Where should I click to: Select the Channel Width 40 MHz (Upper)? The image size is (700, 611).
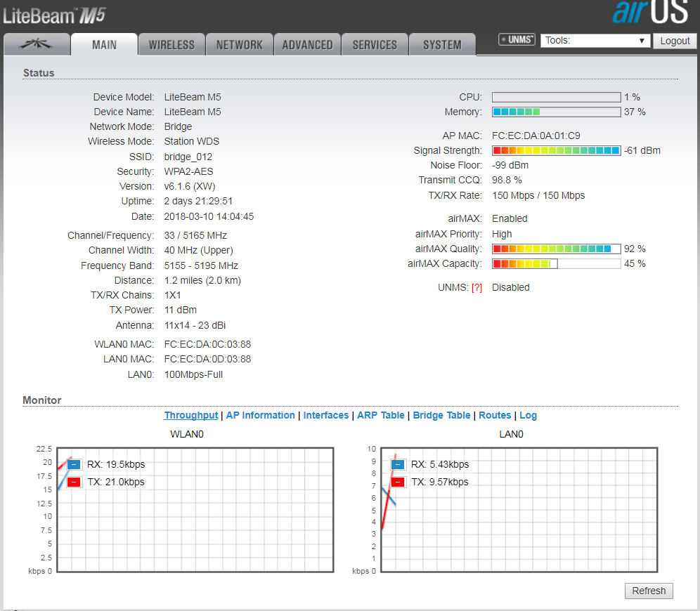coord(198,251)
